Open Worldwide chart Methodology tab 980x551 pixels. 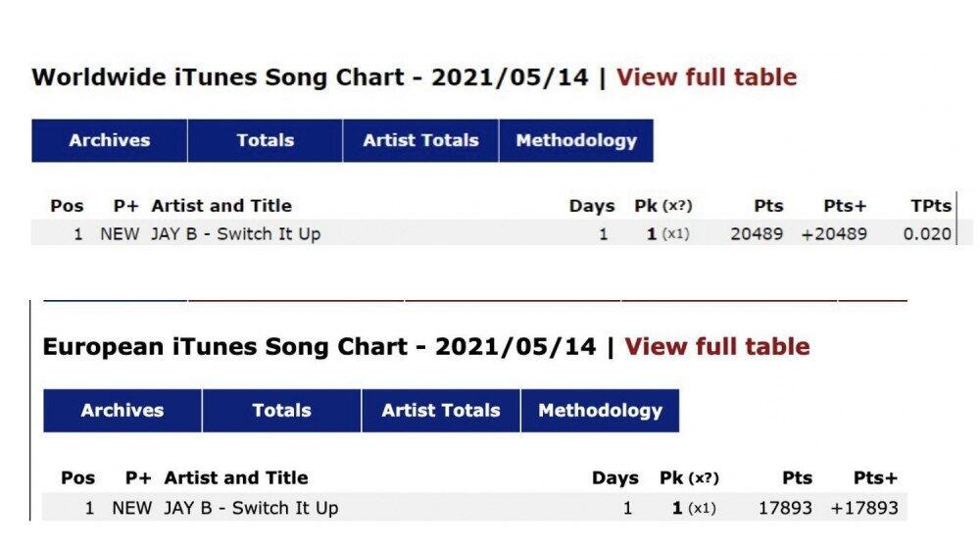pyautogui.click(x=576, y=140)
